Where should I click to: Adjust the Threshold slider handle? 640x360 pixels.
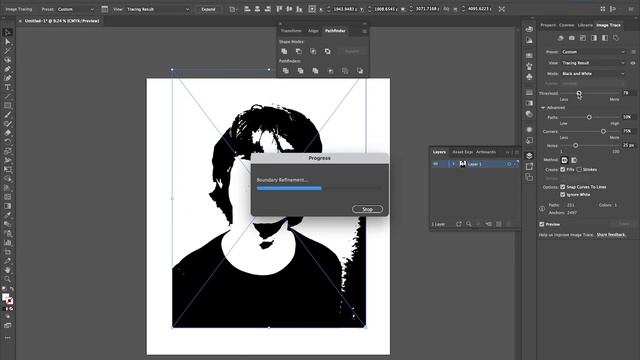click(579, 93)
